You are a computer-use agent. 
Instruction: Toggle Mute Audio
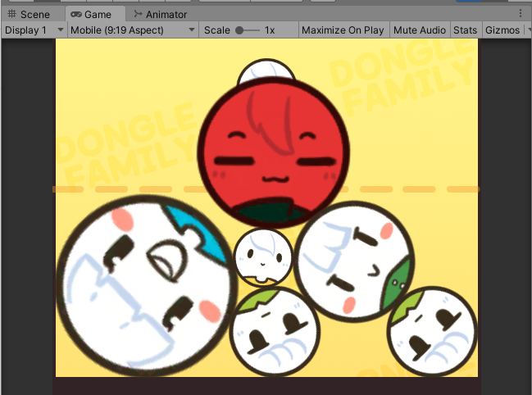click(x=420, y=30)
